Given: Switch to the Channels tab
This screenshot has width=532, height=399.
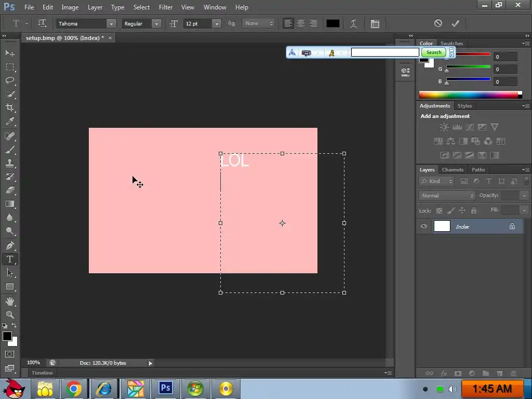Looking at the screenshot, I should point(453,170).
